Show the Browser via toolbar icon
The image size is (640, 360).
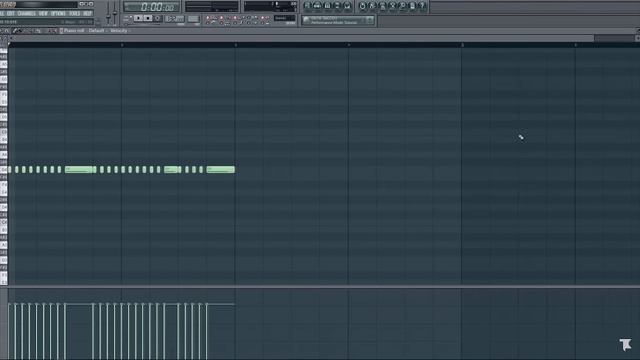337,6
